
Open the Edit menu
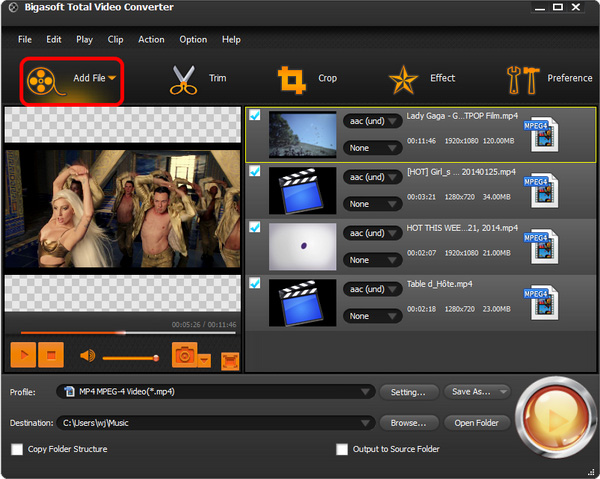pyautogui.click(x=54, y=39)
